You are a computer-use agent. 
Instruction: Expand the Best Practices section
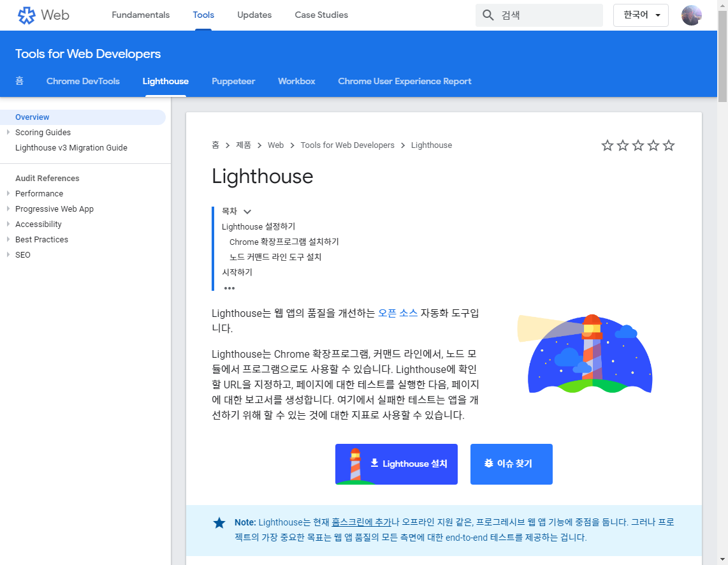8,240
